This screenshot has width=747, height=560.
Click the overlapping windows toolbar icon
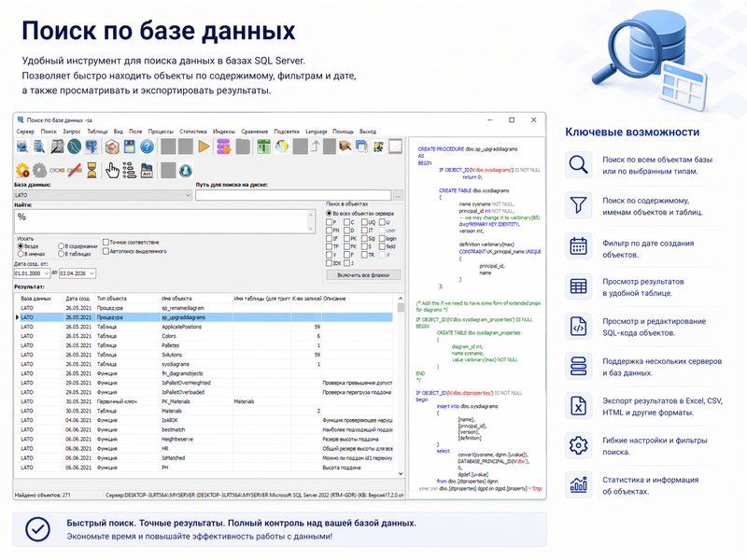coord(361,147)
